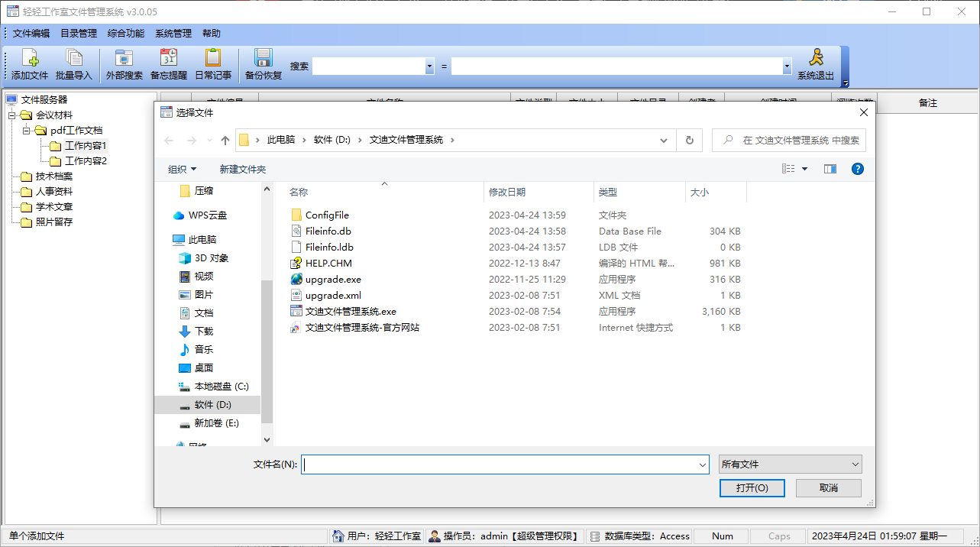
Task: Select 新加卷 (E:) drive
Action: [x=209, y=423]
